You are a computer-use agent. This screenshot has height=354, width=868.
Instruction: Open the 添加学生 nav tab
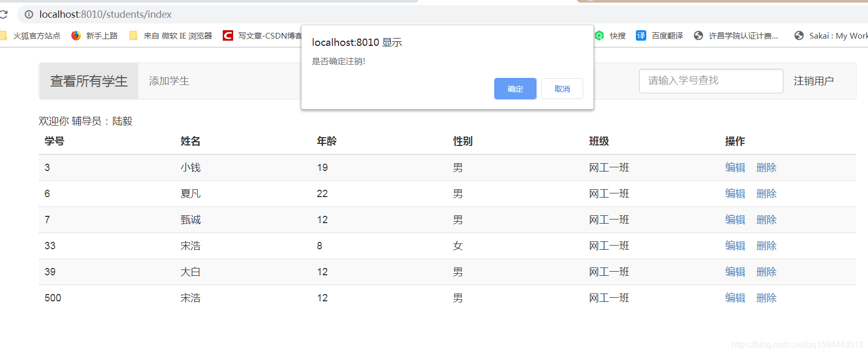[x=169, y=81]
